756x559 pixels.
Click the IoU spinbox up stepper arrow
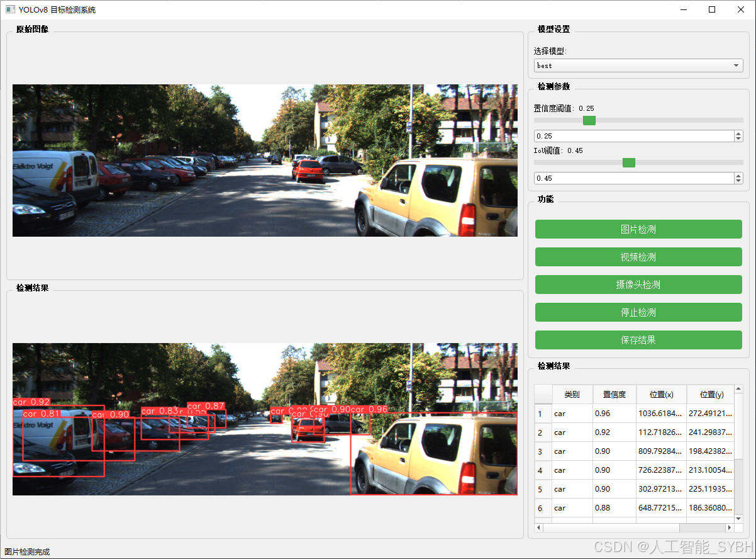tap(738, 175)
